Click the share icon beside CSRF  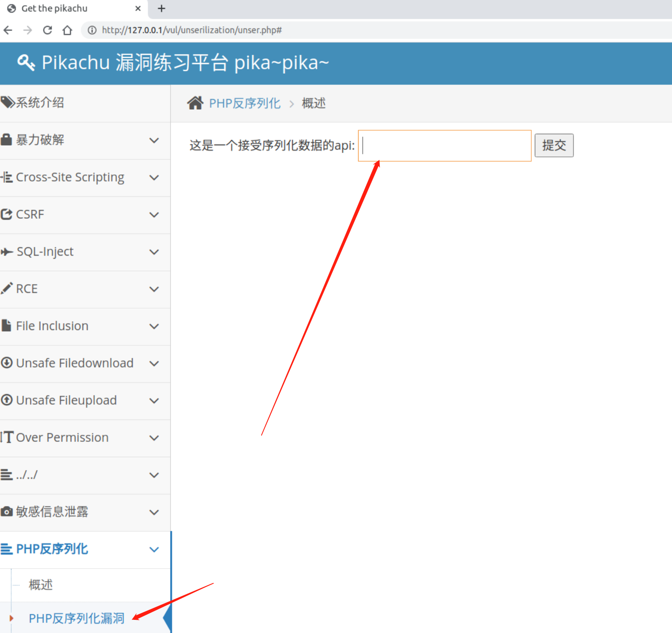6,214
